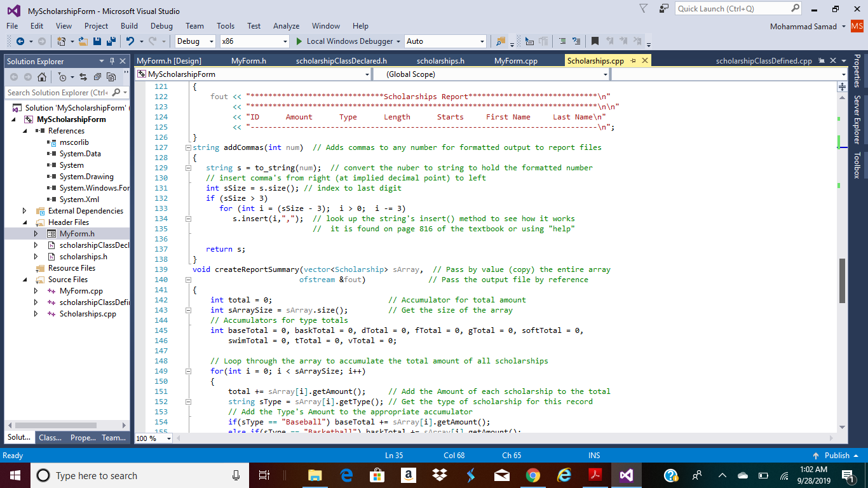Open the Debug menu
The width and height of the screenshot is (868, 488).
coord(161,26)
